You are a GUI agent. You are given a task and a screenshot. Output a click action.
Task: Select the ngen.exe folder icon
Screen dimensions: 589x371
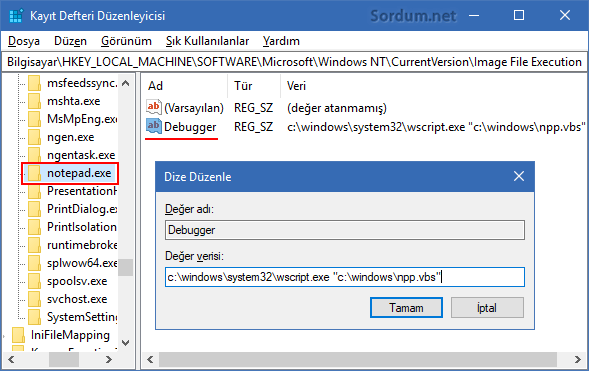(x=34, y=137)
